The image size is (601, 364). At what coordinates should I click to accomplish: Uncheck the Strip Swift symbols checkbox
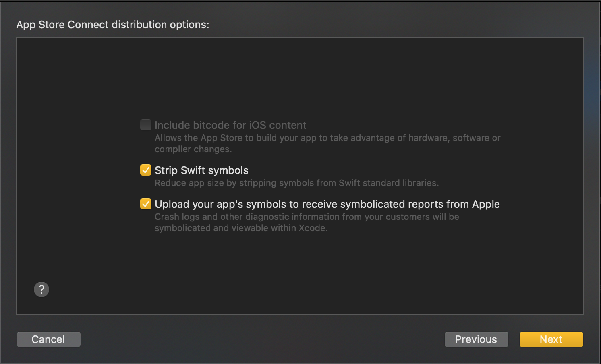coord(146,170)
